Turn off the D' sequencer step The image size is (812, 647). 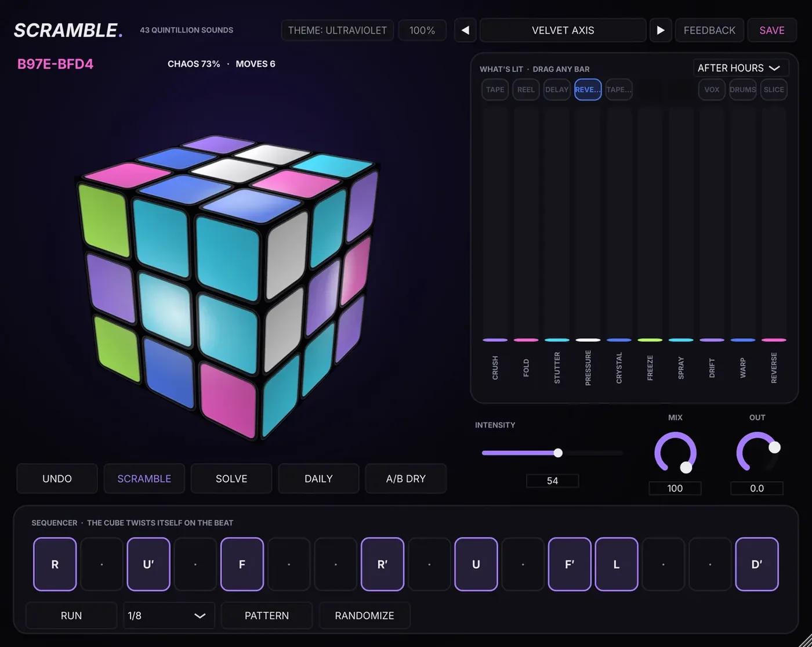coord(757,564)
